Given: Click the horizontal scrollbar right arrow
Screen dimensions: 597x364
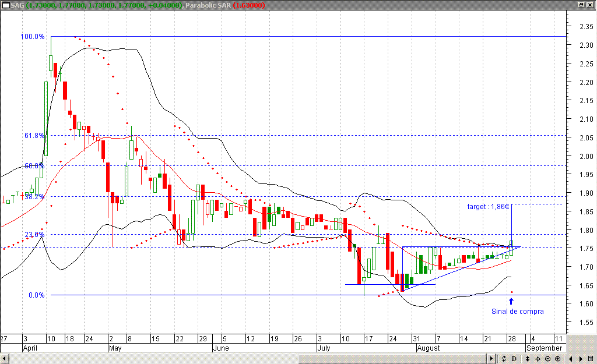Looking at the screenshot, I should (x=491, y=359).
